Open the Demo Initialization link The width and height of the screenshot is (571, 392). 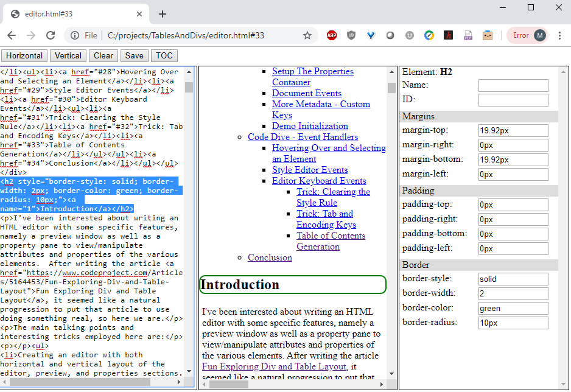(x=310, y=126)
